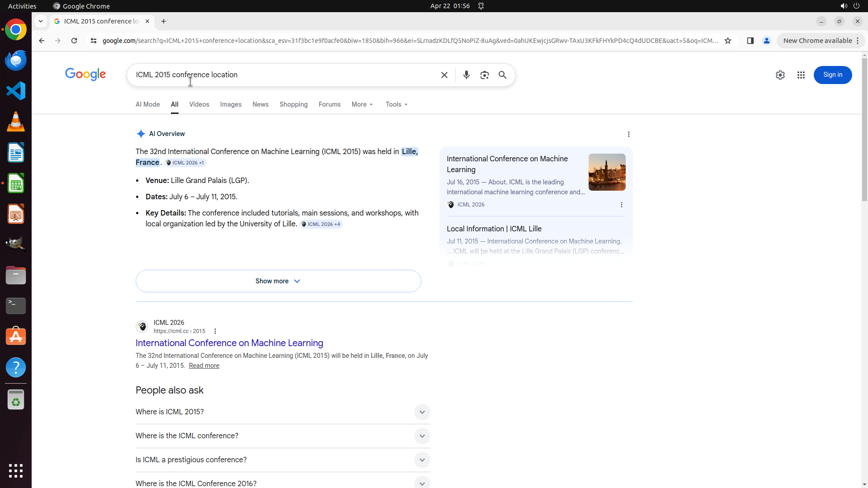The height and width of the screenshot is (488, 868).
Task: Open Google Lens image search icon
Action: click(x=484, y=75)
